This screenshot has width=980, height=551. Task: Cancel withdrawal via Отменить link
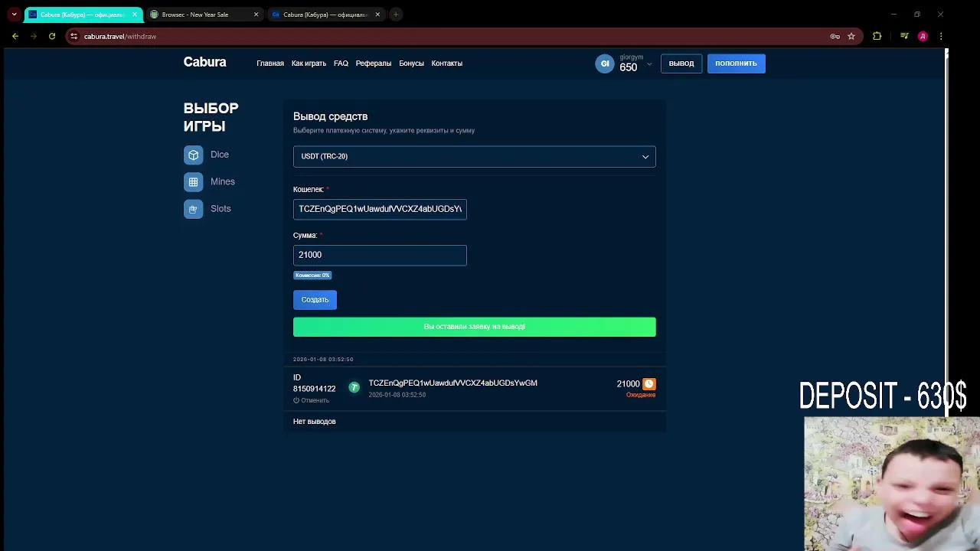pos(312,400)
